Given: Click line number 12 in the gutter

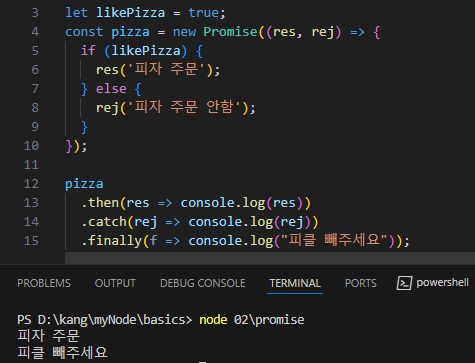Looking at the screenshot, I should (x=31, y=184).
